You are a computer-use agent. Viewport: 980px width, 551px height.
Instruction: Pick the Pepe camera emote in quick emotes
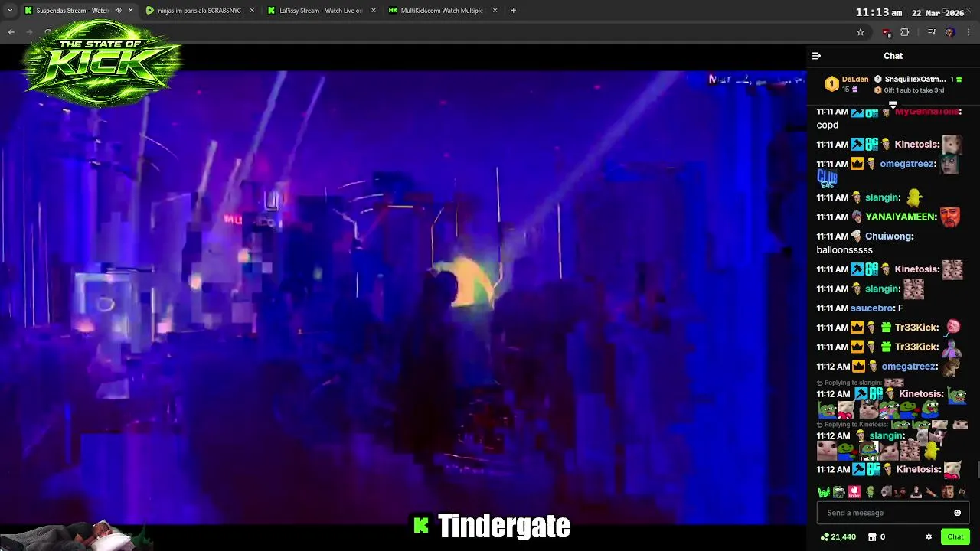click(839, 492)
